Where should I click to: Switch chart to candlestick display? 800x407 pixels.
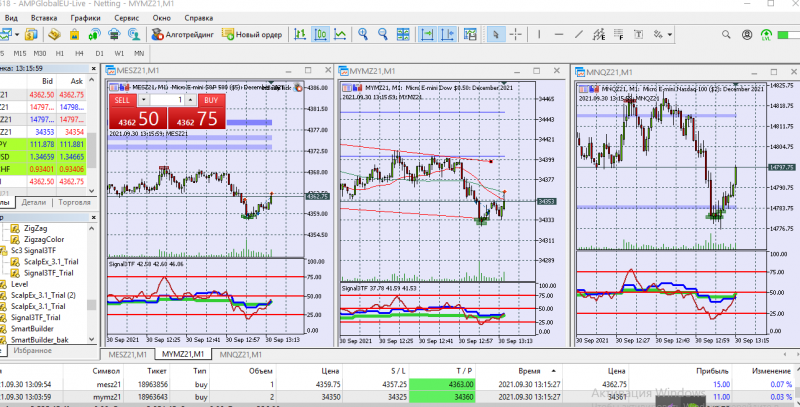[319, 35]
